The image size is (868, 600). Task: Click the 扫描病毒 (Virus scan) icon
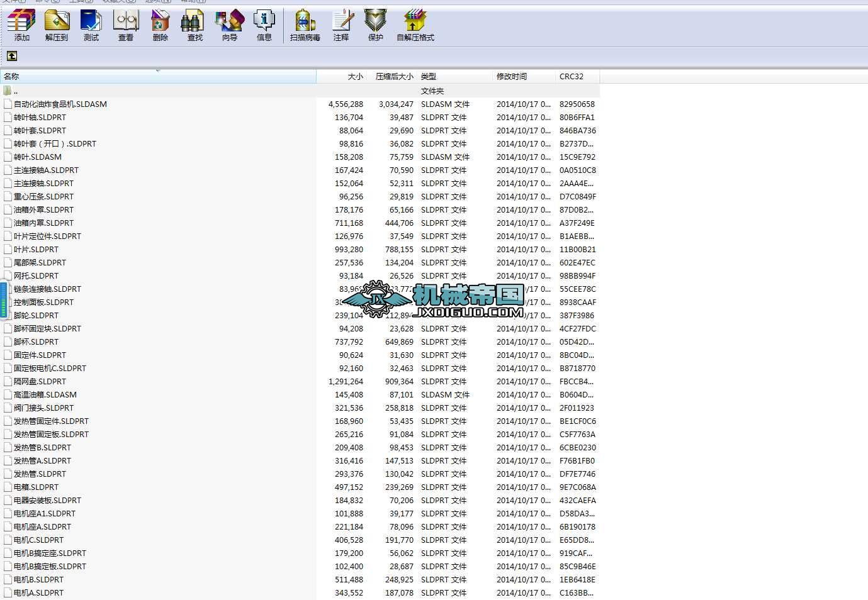[305, 25]
